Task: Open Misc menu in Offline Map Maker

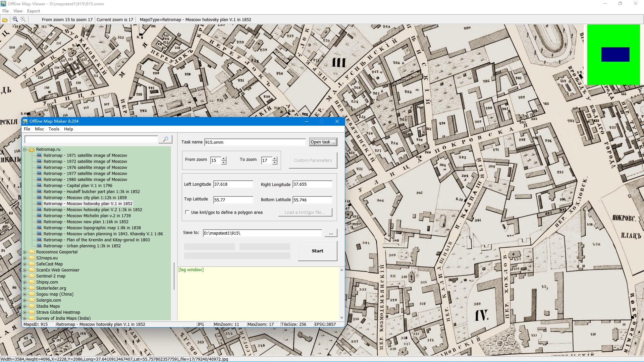Action: tap(39, 129)
